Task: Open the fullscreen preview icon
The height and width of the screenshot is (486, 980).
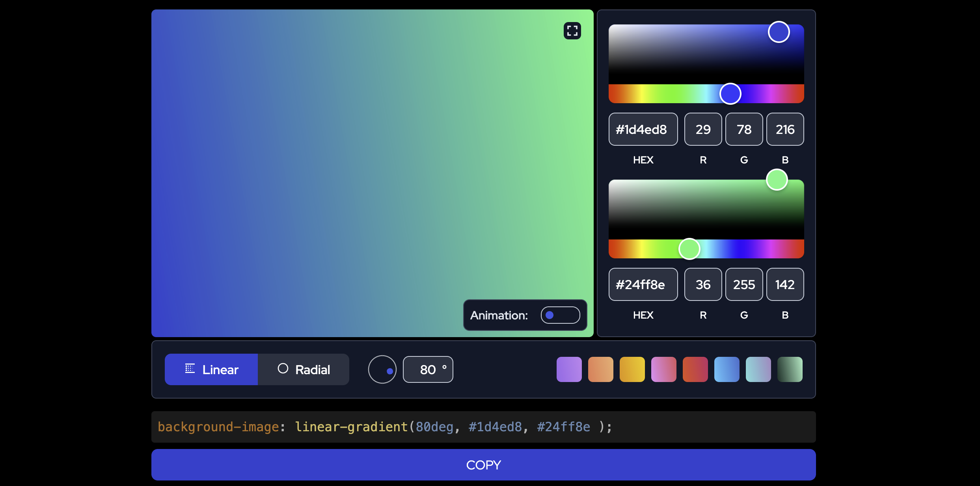Action: (x=572, y=31)
